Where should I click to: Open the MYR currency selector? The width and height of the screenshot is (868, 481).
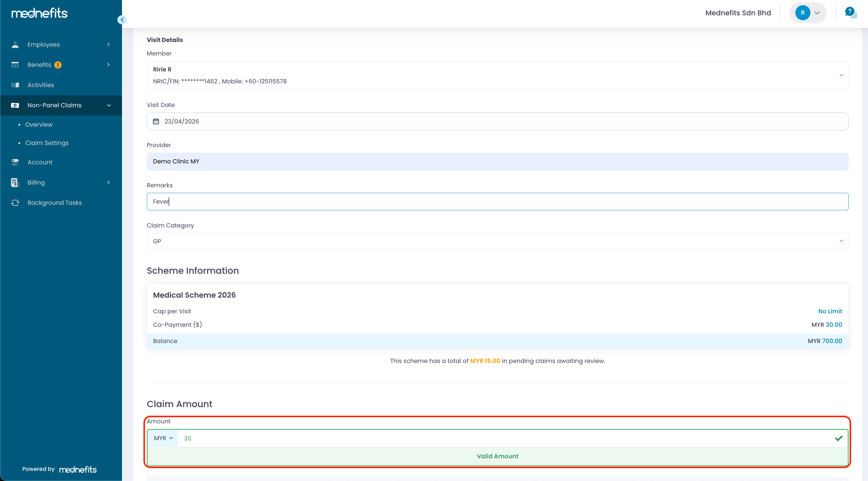click(163, 438)
